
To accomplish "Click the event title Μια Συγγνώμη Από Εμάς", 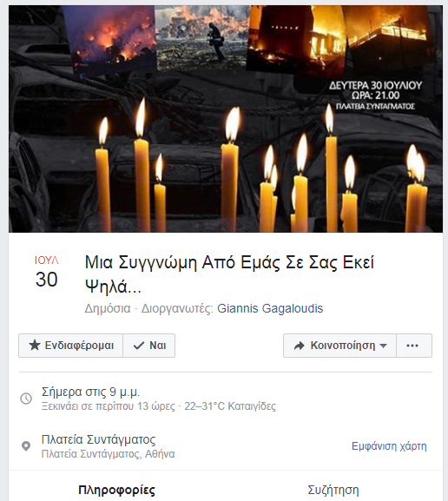I will pyautogui.click(x=229, y=274).
